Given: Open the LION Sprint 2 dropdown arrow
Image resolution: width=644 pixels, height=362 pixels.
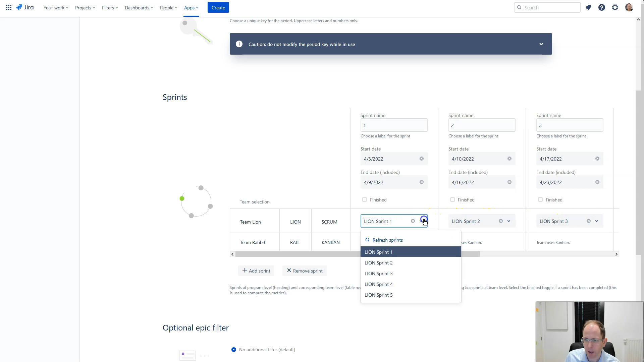Looking at the screenshot, I should (x=509, y=221).
